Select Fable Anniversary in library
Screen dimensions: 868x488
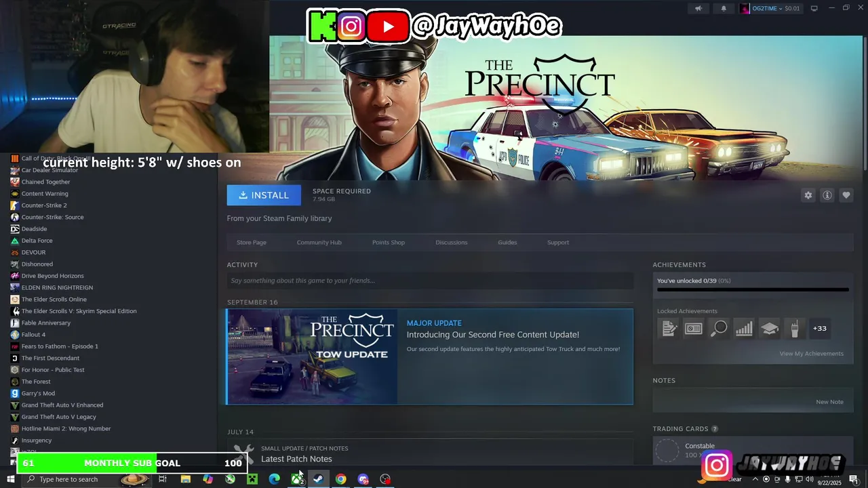click(x=45, y=323)
